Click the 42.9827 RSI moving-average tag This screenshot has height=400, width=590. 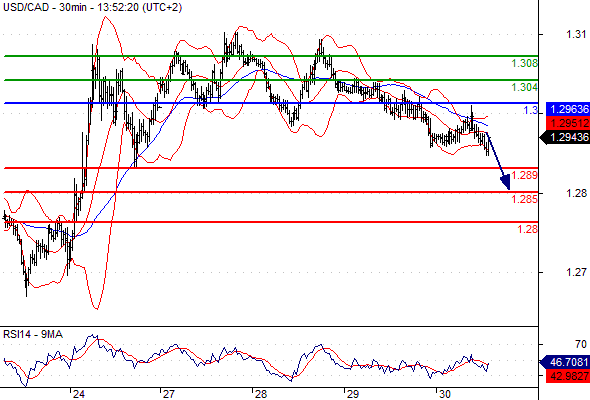568,376
